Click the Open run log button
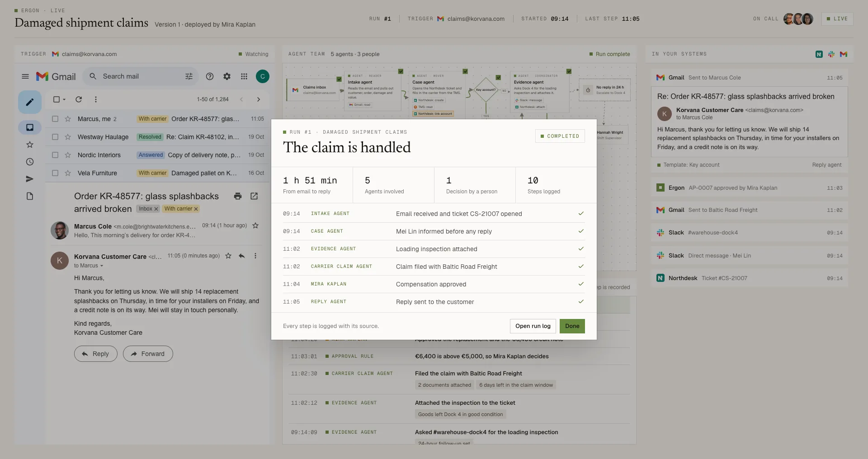The image size is (868, 459). click(x=533, y=326)
